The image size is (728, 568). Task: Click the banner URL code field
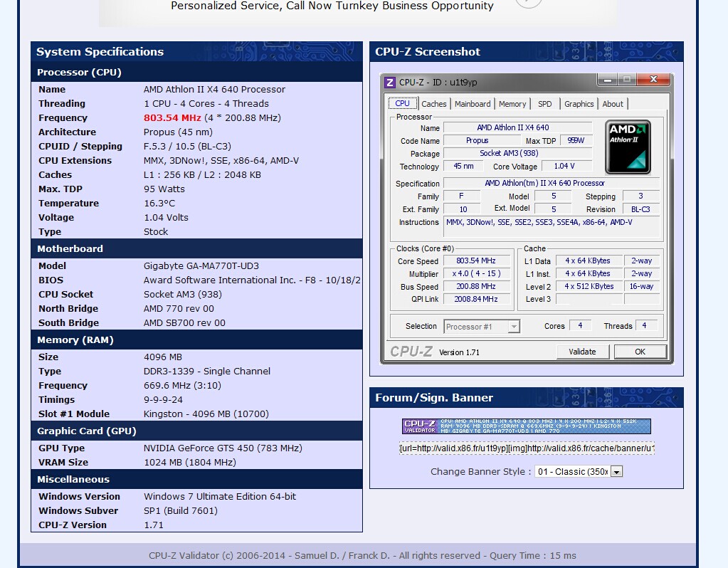click(527, 448)
